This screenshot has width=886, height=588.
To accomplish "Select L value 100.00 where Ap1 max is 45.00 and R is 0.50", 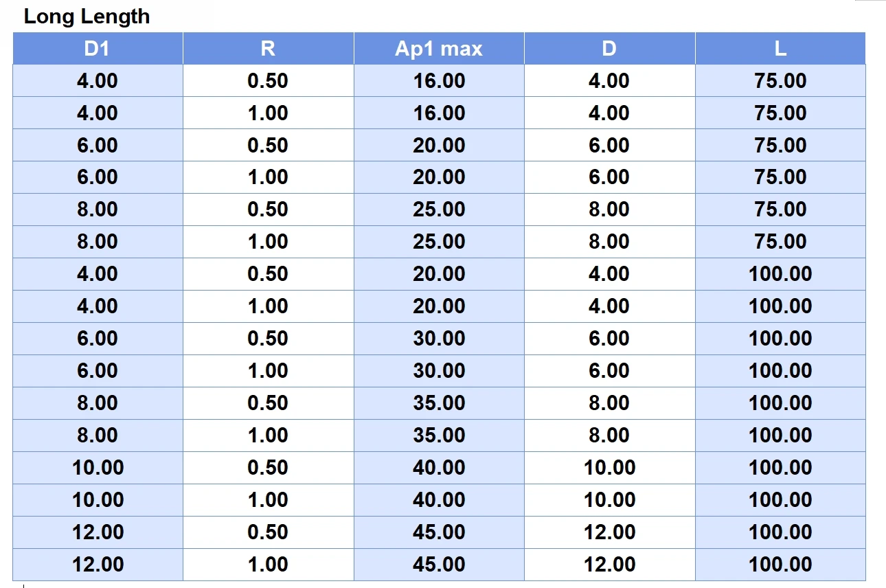I will [780, 532].
